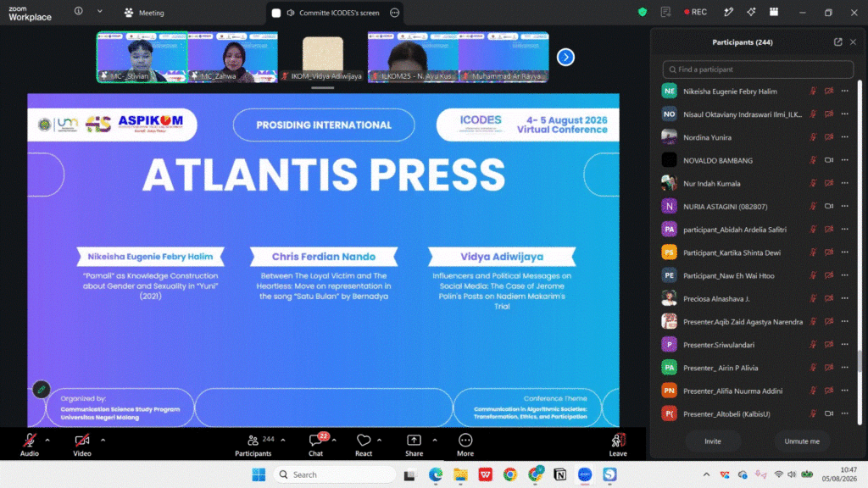Image resolution: width=868 pixels, height=488 pixels.
Task: Click the green annotation pencil button
Action: [x=41, y=390]
